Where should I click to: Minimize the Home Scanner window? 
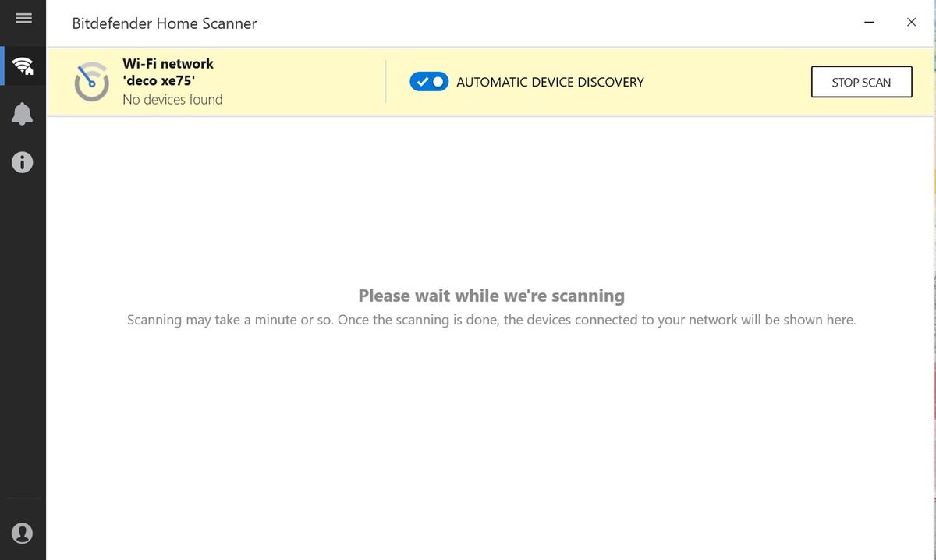pos(869,23)
